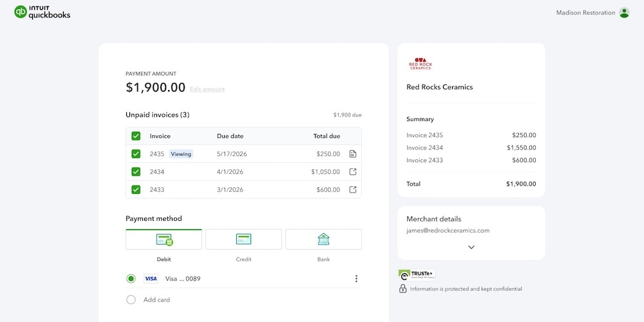Click the lock icon by confidentiality note
Image resolution: width=644 pixels, height=322 pixels.
pyautogui.click(x=403, y=289)
